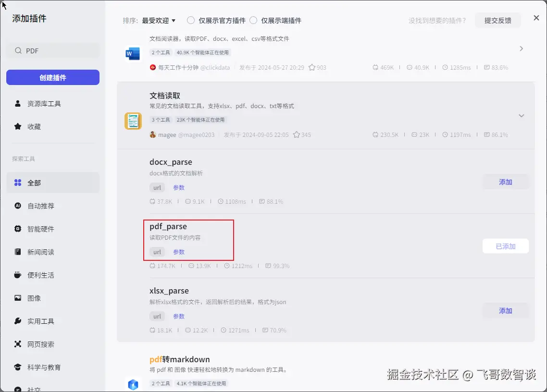Click the 每天工作十分钟 author avatar
Image resolution: width=547 pixels, height=392 pixels.
pyautogui.click(x=153, y=67)
